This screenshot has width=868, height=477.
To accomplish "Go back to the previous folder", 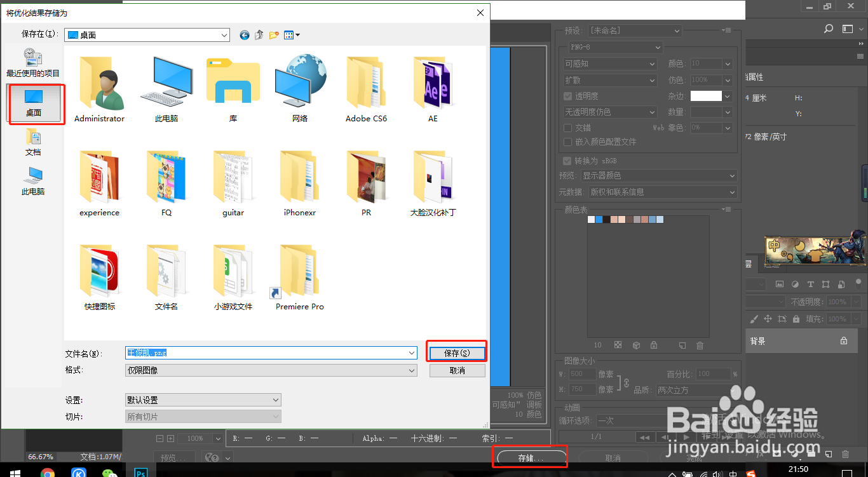I will [x=244, y=36].
